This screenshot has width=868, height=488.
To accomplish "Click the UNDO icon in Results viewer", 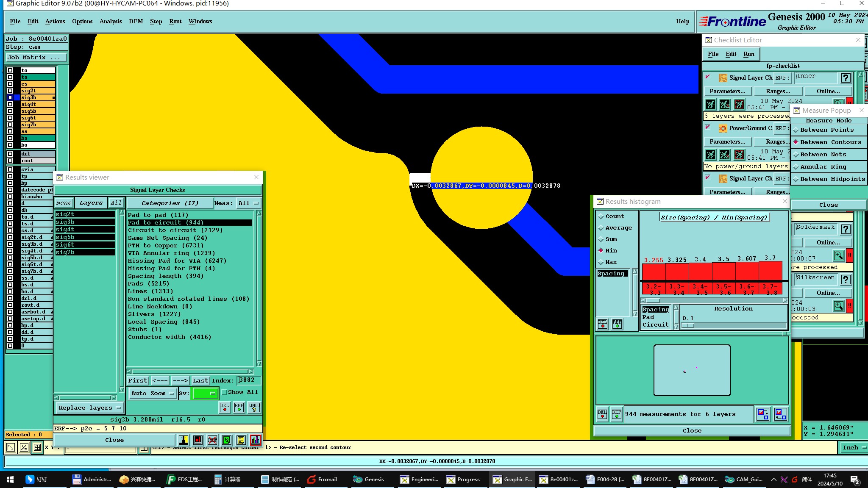I will click(254, 407).
